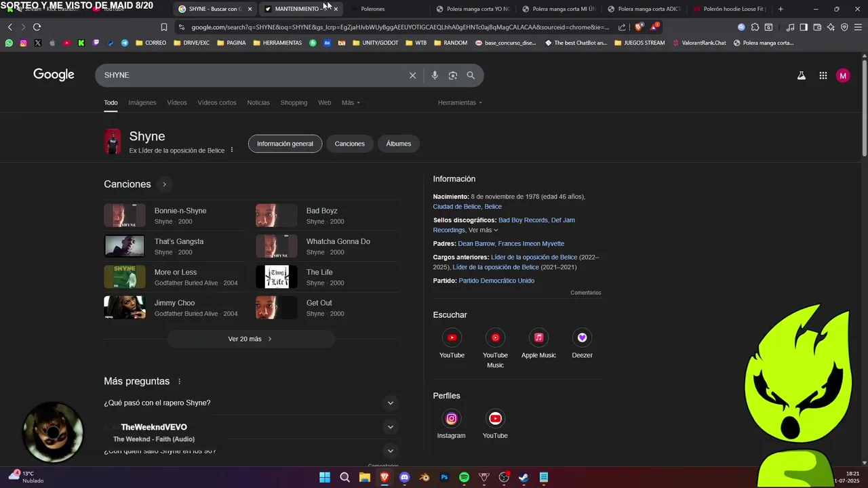Switch to Web results tab
The height and width of the screenshot is (488, 868).
(x=325, y=103)
